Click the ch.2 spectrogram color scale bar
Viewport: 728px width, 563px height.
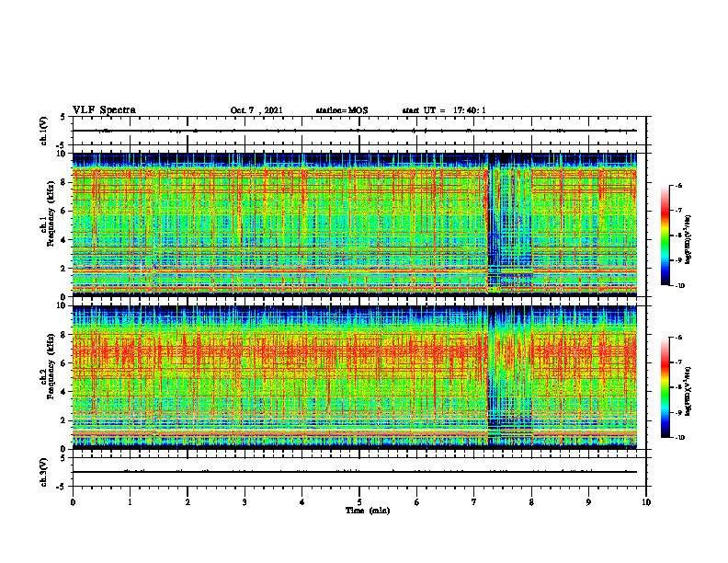[x=665, y=387]
